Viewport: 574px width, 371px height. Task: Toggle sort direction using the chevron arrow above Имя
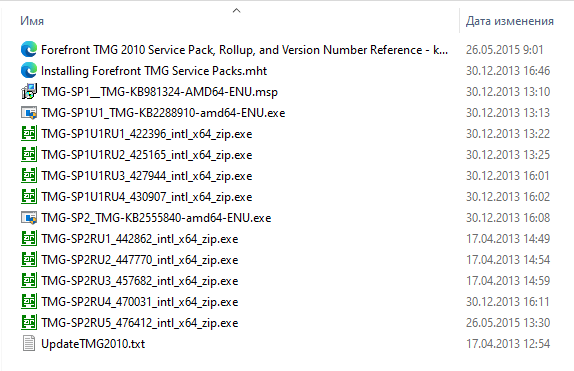pos(237,11)
